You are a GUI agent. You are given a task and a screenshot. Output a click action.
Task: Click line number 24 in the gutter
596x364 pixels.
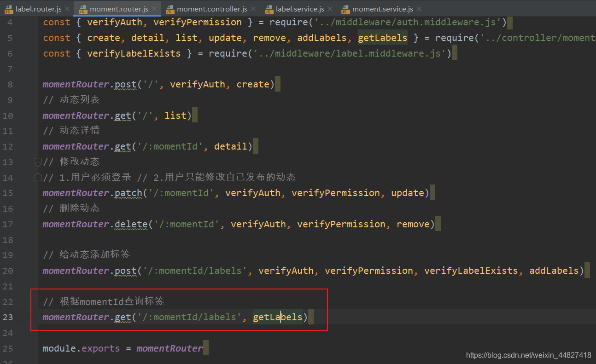(8, 333)
